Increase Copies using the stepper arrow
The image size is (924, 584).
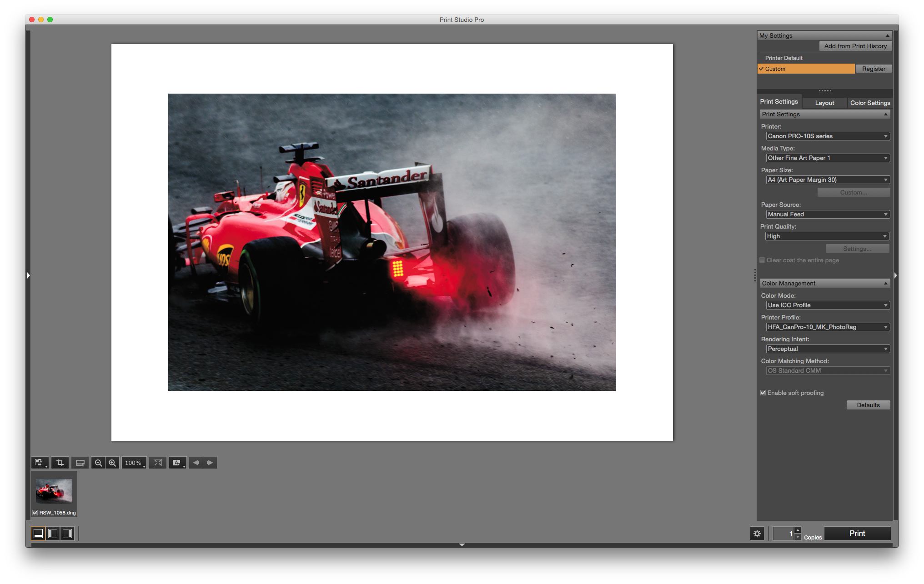(x=798, y=530)
